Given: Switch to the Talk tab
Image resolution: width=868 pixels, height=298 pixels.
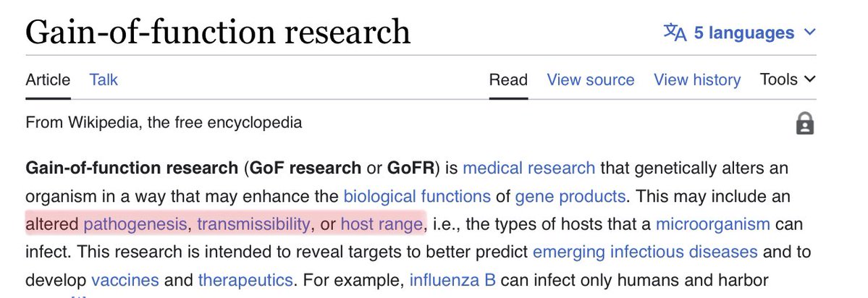Looking at the screenshot, I should 104,80.
